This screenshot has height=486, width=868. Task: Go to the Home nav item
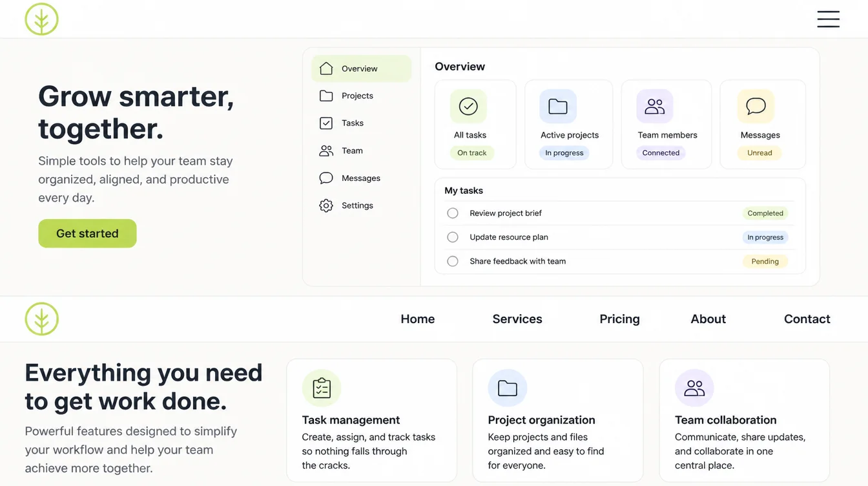(x=418, y=319)
